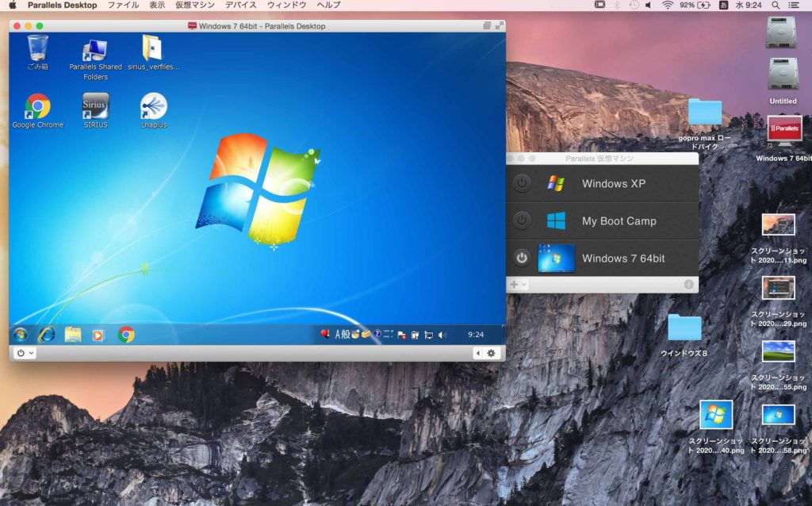The width and height of the screenshot is (812, 506).
Task: Open Windows Media Player from taskbar
Action: pyautogui.click(x=99, y=335)
